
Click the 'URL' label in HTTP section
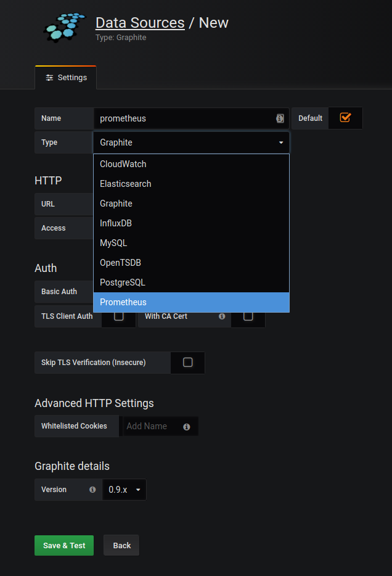(x=47, y=204)
